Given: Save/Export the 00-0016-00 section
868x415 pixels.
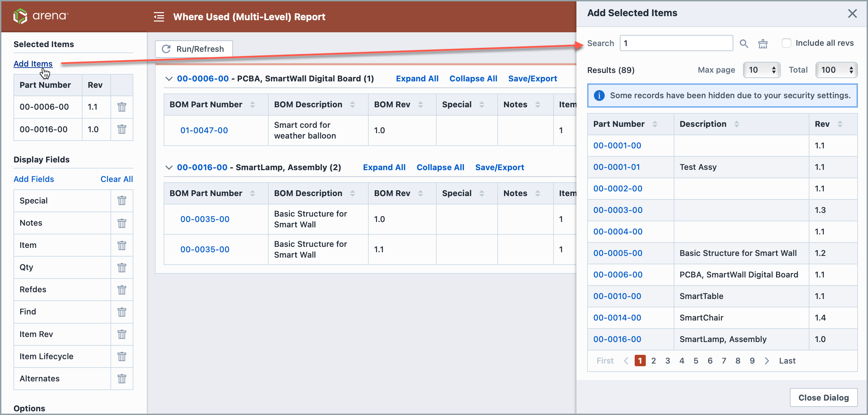Looking at the screenshot, I should [499, 167].
